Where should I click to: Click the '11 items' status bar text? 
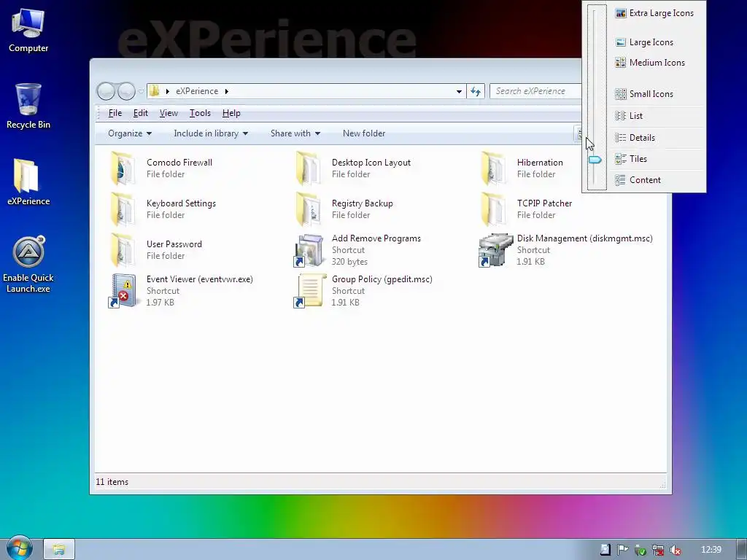[x=112, y=482]
